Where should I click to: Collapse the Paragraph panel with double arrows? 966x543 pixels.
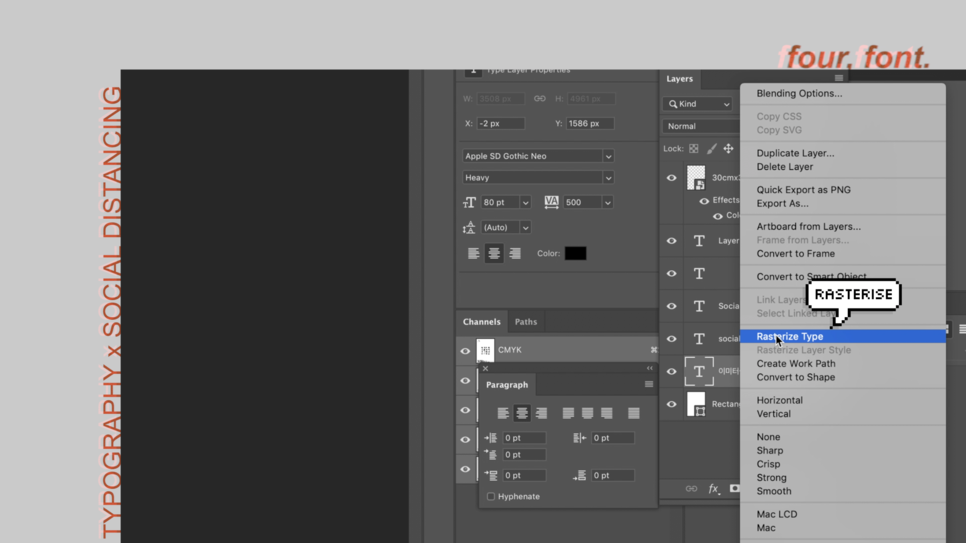click(649, 368)
